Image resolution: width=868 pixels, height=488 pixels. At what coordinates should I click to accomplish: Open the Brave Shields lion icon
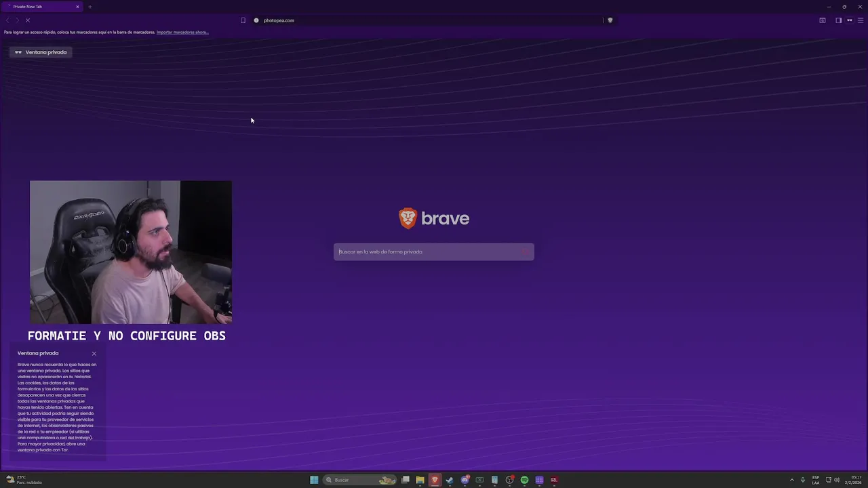pyautogui.click(x=610, y=20)
